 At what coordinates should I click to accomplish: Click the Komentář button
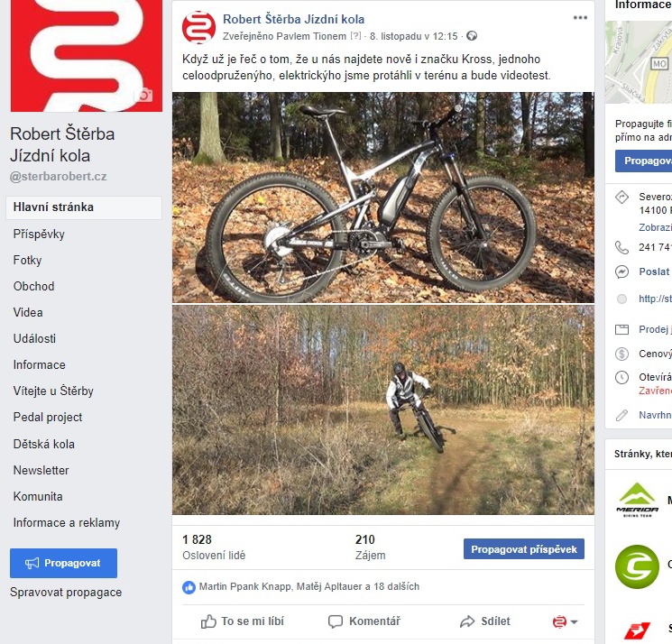pyautogui.click(x=364, y=621)
